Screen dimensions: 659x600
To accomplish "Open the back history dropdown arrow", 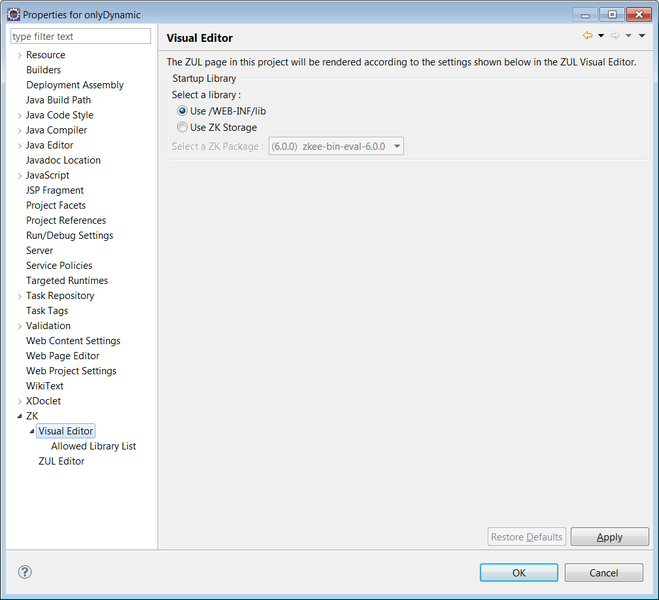I will pos(601,36).
